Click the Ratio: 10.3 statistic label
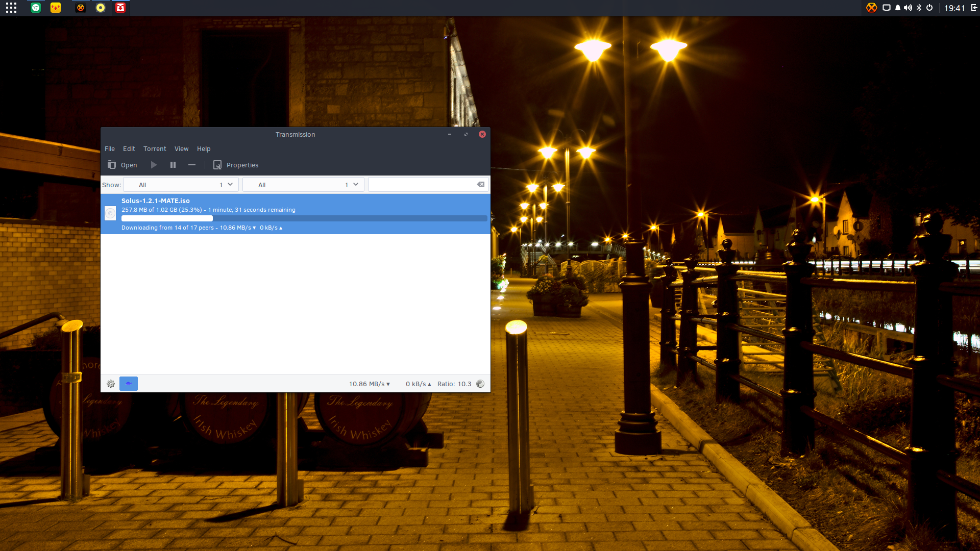 coord(454,384)
